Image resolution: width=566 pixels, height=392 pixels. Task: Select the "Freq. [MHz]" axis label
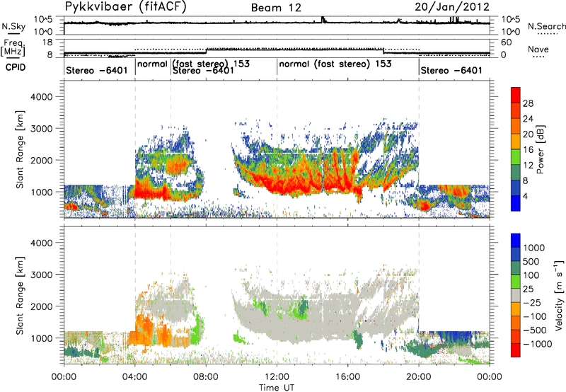point(14,48)
